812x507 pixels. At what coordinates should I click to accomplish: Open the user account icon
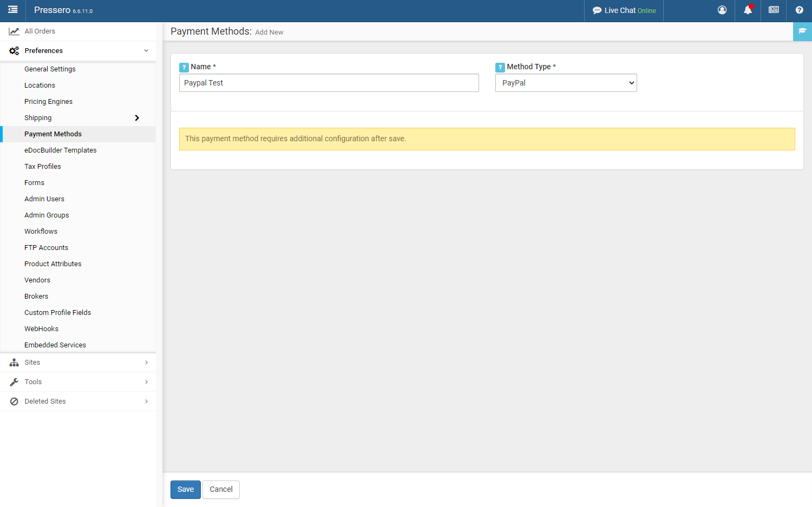[722, 10]
